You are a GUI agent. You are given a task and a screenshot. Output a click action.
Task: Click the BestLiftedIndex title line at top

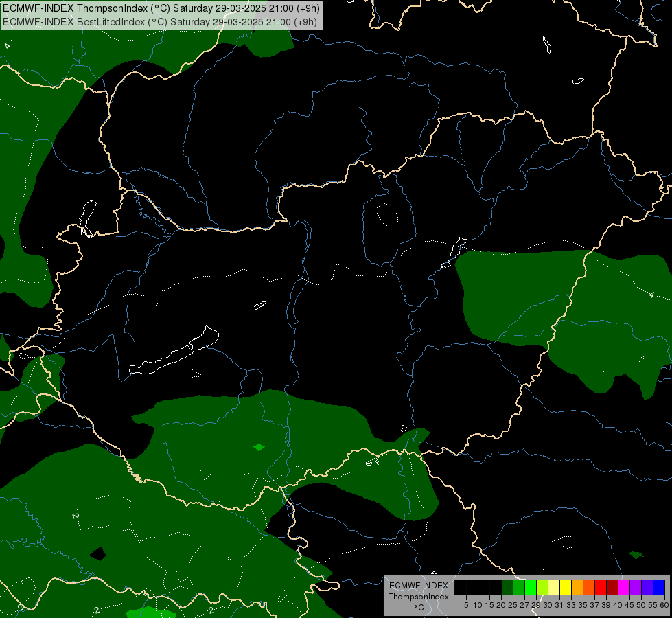click(x=160, y=22)
